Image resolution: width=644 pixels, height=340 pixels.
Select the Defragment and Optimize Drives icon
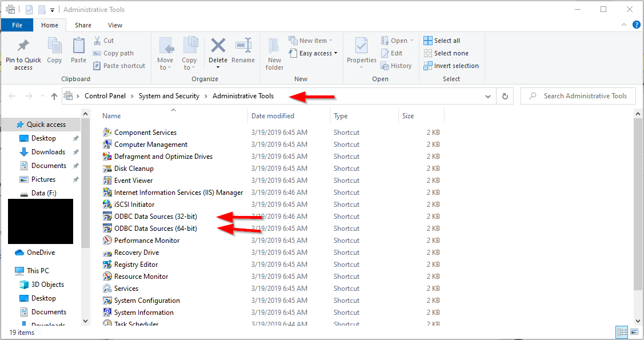click(107, 156)
